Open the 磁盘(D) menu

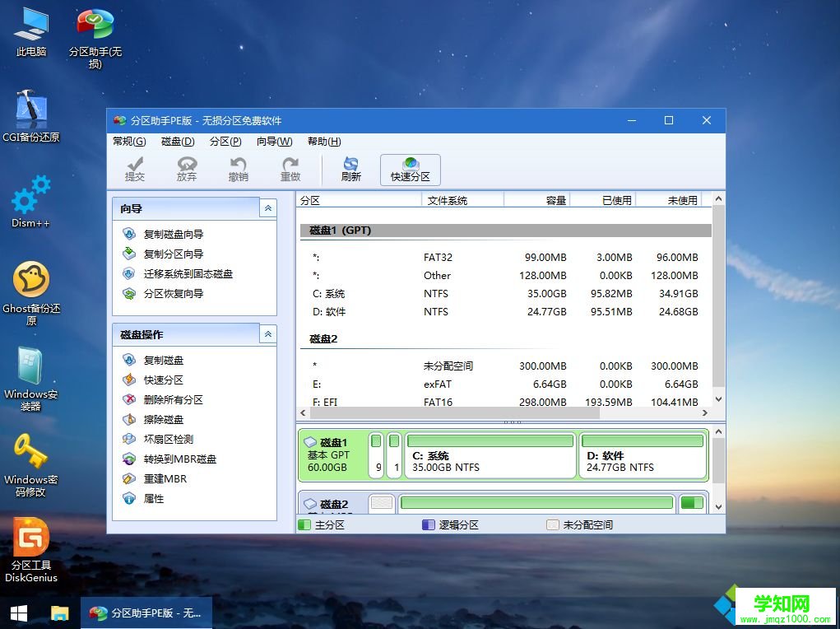(x=177, y=141)
